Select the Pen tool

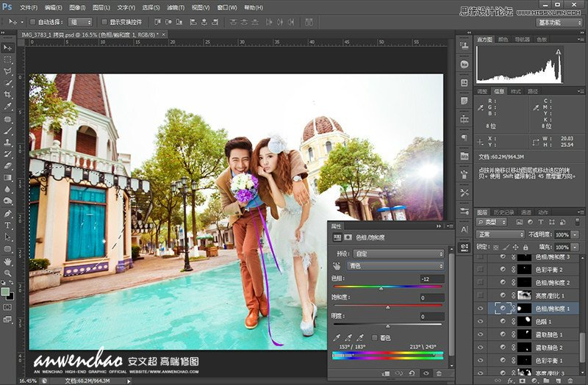point(7,213)
